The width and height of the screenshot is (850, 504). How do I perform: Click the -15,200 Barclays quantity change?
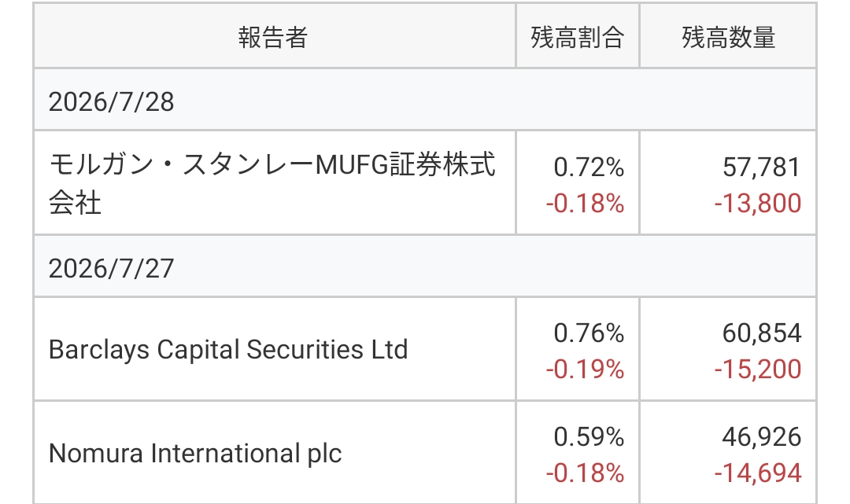(x=757, y=370)
